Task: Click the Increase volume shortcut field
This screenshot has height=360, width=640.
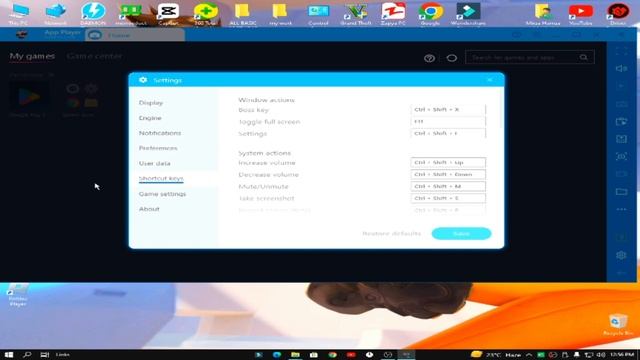Action: (448, 162)
